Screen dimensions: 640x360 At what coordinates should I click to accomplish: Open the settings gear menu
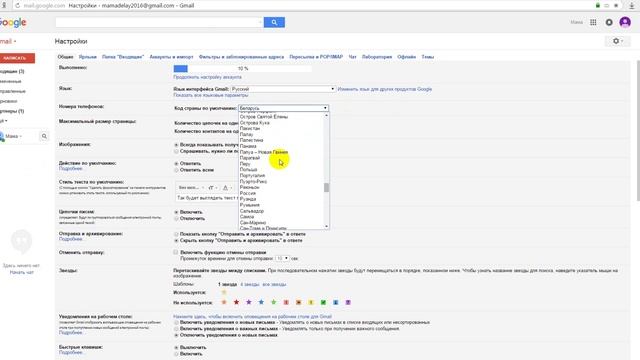[x=618, y=41]
